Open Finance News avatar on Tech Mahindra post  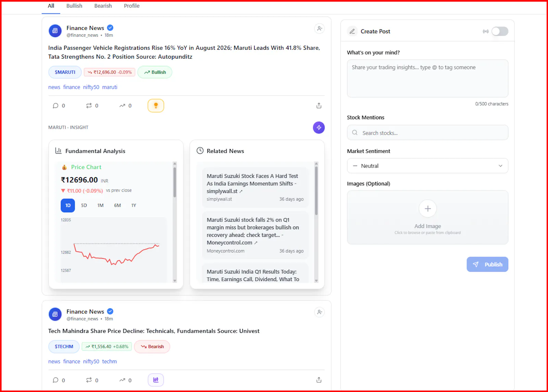coord(55,314)
